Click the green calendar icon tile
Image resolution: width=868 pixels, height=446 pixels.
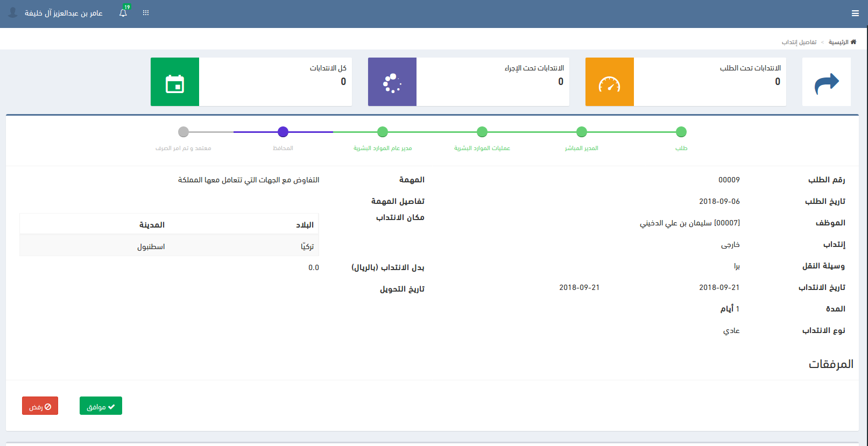coord(175,82)
